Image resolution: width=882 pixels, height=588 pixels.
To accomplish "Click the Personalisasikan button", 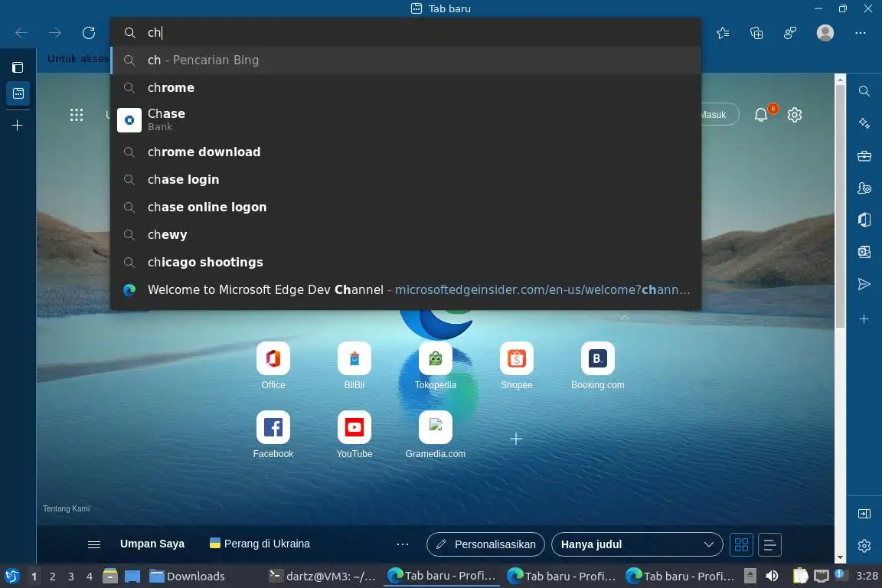I will [485, 544].
